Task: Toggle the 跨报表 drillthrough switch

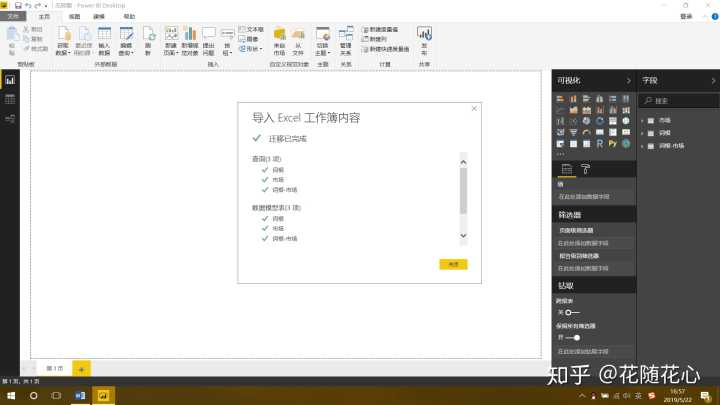Action: 569,313
